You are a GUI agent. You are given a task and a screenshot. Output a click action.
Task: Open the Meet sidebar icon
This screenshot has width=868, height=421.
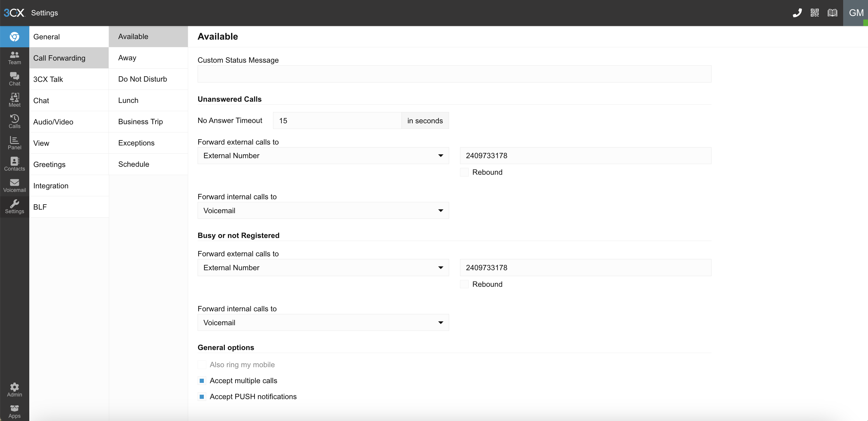coord(14,100)
